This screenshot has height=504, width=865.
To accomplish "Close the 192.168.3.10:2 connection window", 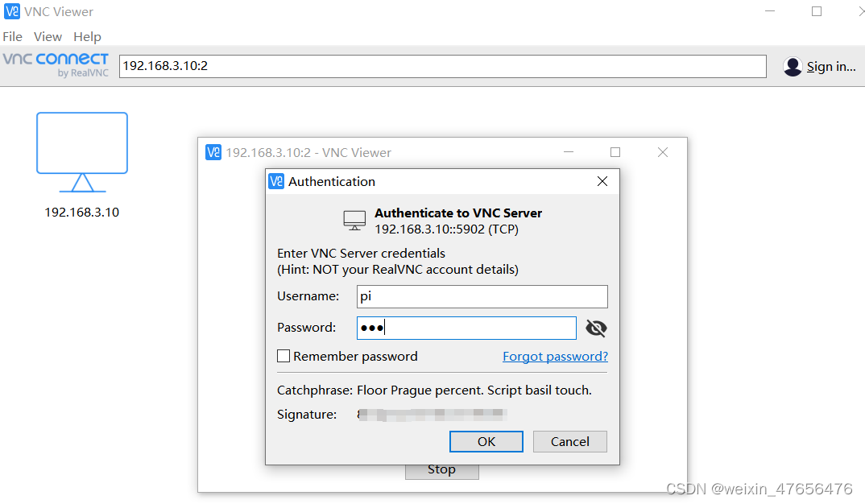I will [663, 152].
